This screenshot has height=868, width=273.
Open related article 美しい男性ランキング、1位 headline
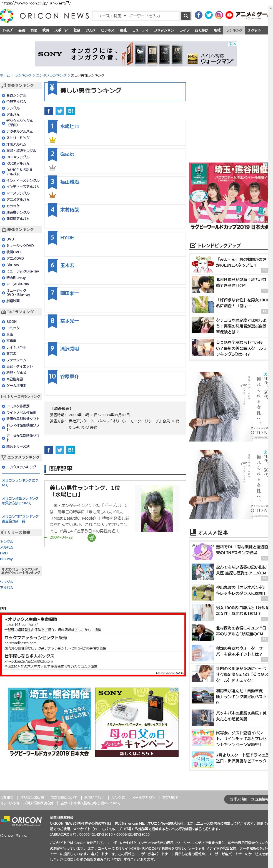[85, 491]
